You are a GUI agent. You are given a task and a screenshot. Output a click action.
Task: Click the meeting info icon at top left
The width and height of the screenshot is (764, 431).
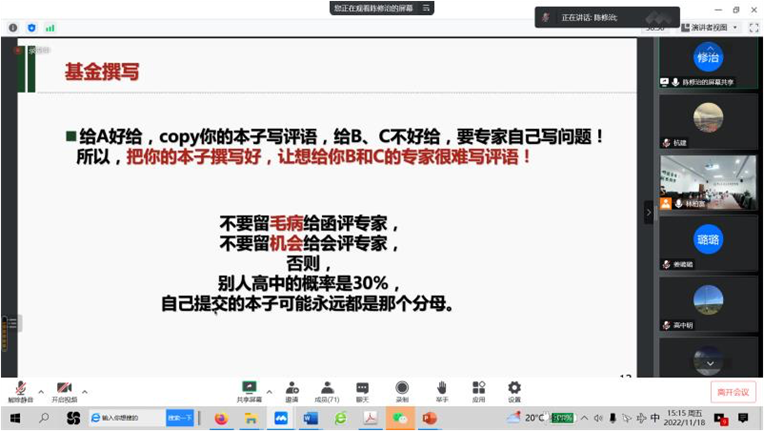pyautogui.click(x=13, y=28)
